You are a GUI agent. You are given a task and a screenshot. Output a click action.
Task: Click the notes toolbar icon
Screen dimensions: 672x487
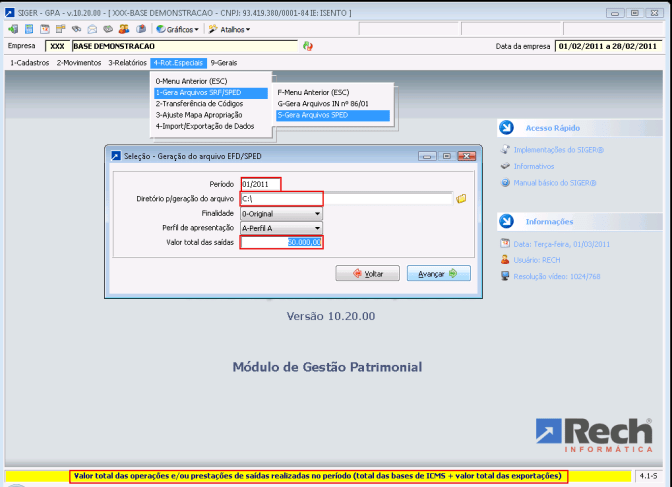60,29
